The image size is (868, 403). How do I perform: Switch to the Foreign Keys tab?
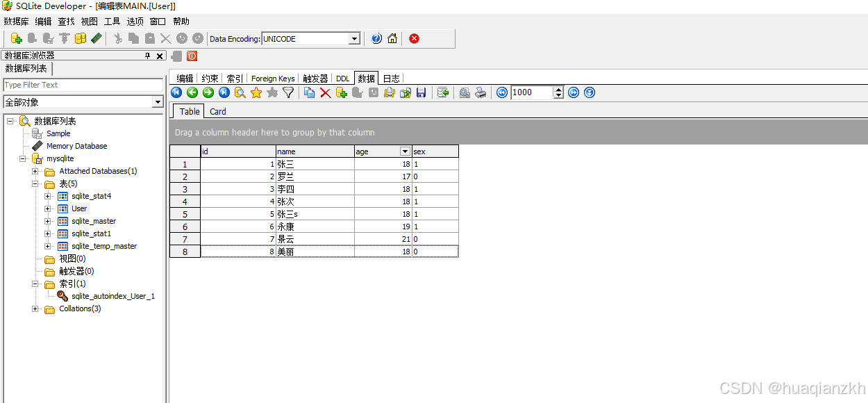click(x=273, y=79)
